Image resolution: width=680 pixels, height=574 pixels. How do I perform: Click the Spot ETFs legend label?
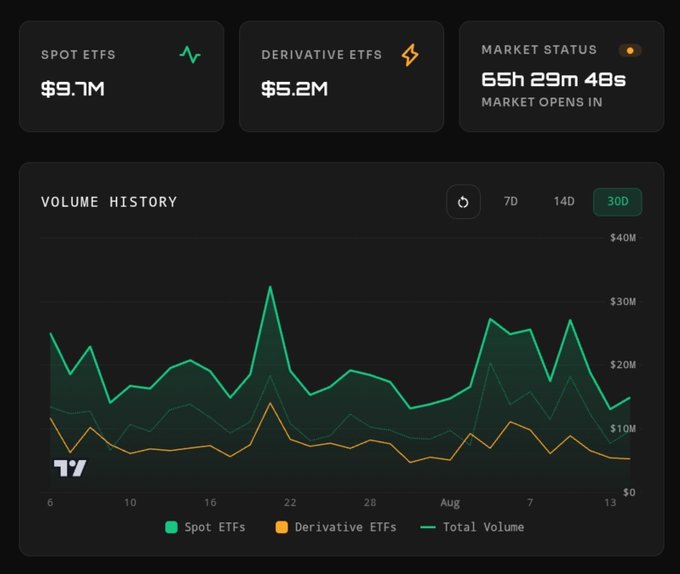coord(215,527)
